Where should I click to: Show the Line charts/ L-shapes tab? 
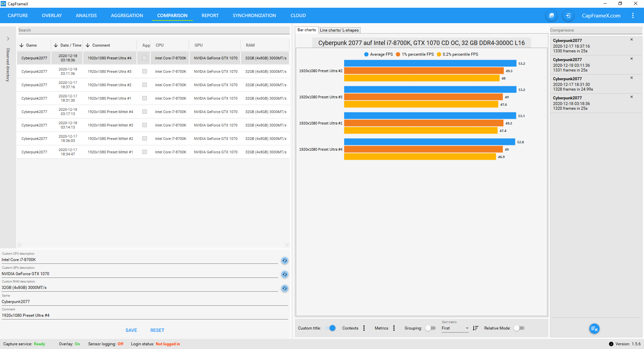339,30
